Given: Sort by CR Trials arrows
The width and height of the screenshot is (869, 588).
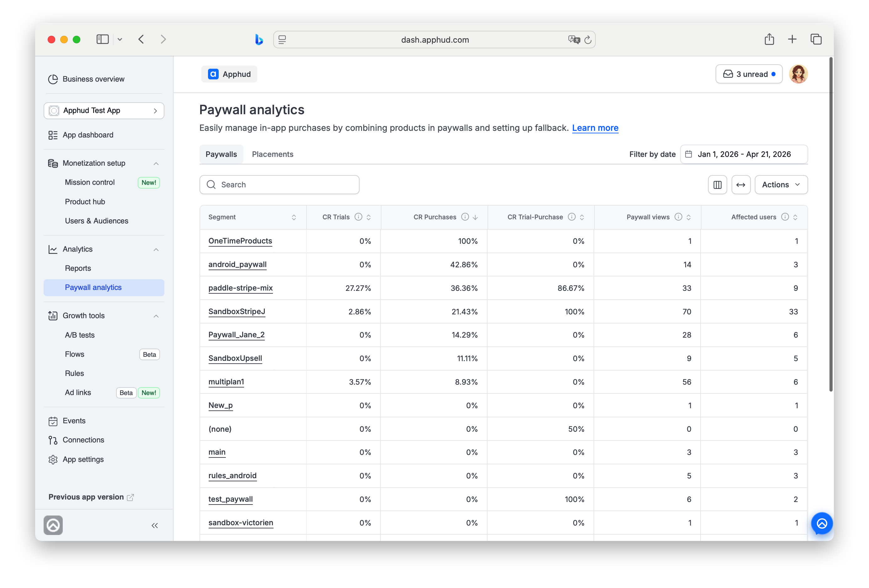Looking at the screenshot, I should tap(369, 217).
